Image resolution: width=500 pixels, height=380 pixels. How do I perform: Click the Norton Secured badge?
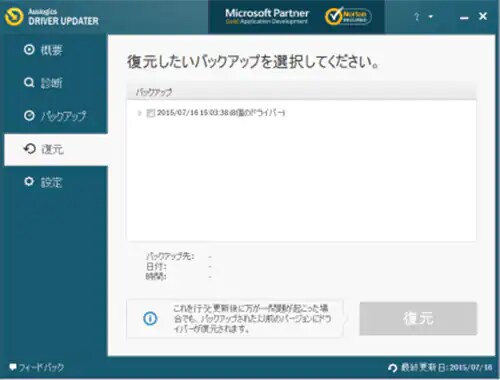tap(348, 16)
